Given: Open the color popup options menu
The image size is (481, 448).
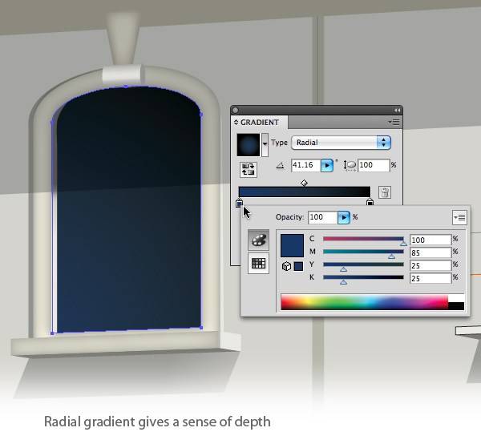Looking at the screenshot, I should (459, 217).
